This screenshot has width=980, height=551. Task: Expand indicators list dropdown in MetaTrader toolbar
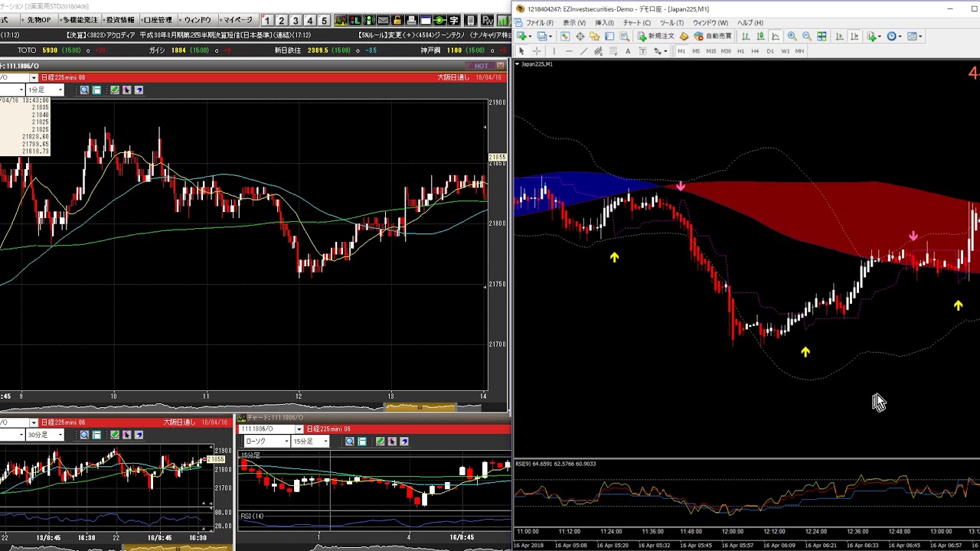tap(880, 36)
